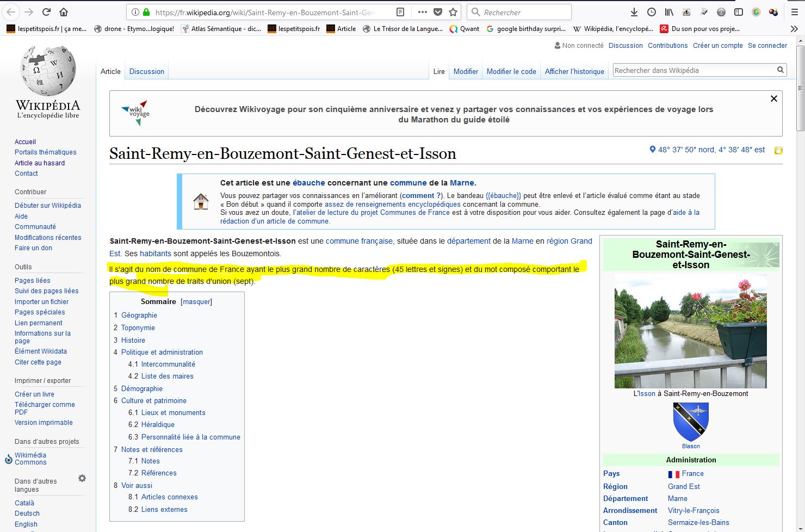Open the downloads arrow icon
Image resolution: width=805 pixels, height=532 pixels.
coord(634,12)
